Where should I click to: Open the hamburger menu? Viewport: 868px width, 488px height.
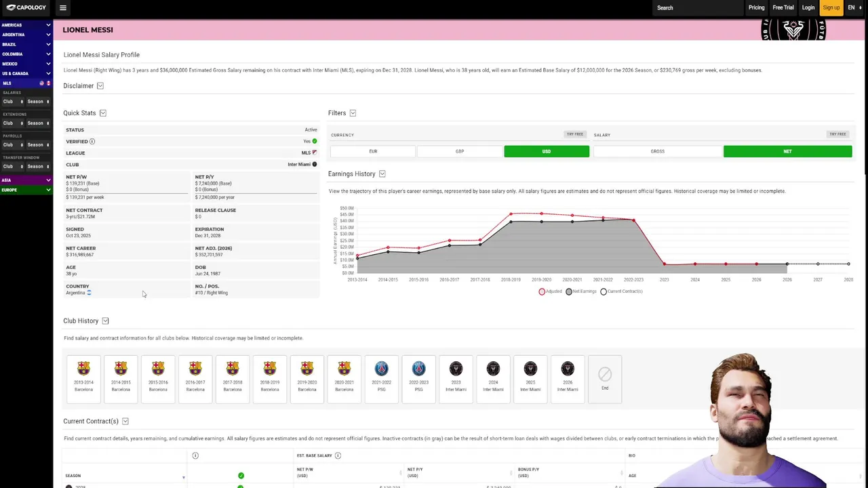(62, 8)
